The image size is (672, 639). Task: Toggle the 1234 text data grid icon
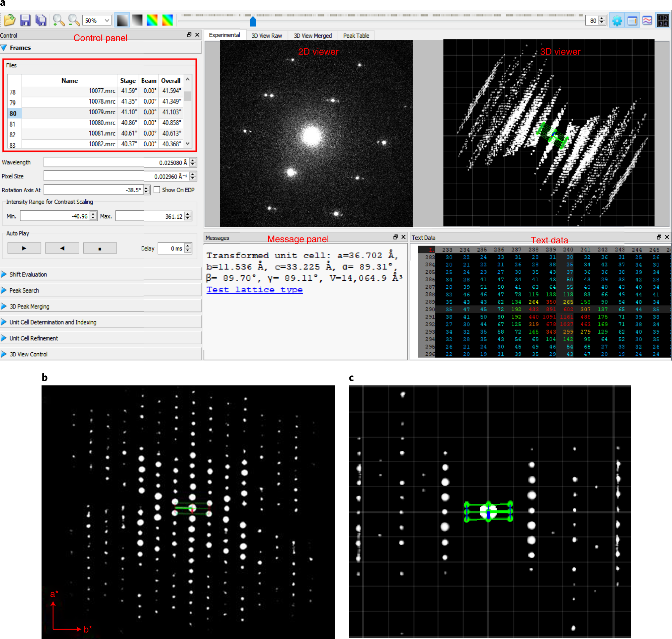coord(663,20)
